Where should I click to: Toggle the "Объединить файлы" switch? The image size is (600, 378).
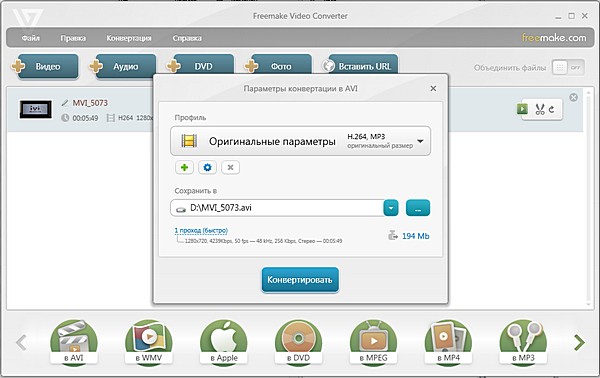[x=568, y=68]
